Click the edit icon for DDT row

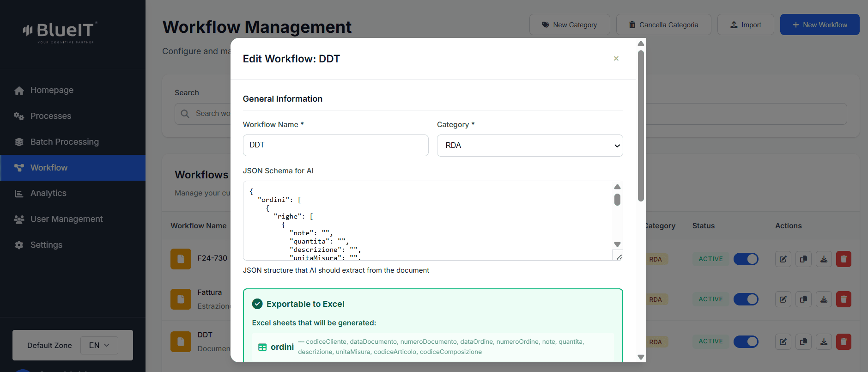click(x=783, y=342)
